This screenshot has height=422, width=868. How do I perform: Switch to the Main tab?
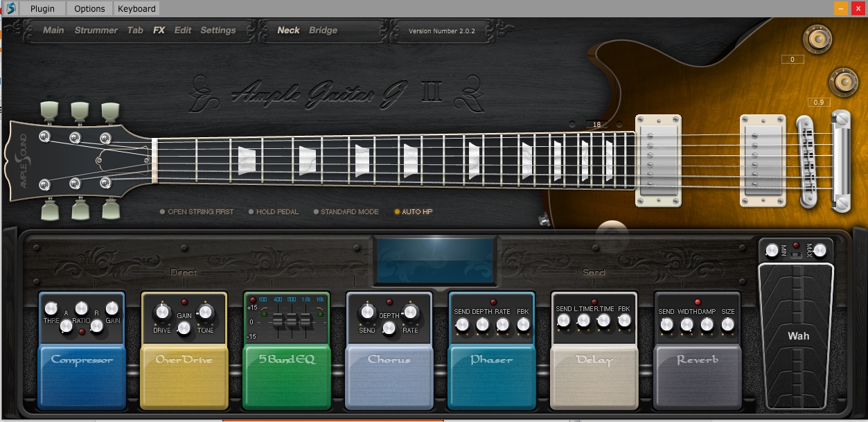tap(53, 30)
